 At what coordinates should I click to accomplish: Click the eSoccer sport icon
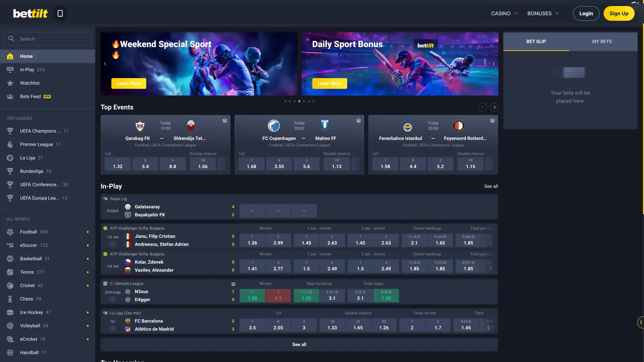click(x=10, y=245)
